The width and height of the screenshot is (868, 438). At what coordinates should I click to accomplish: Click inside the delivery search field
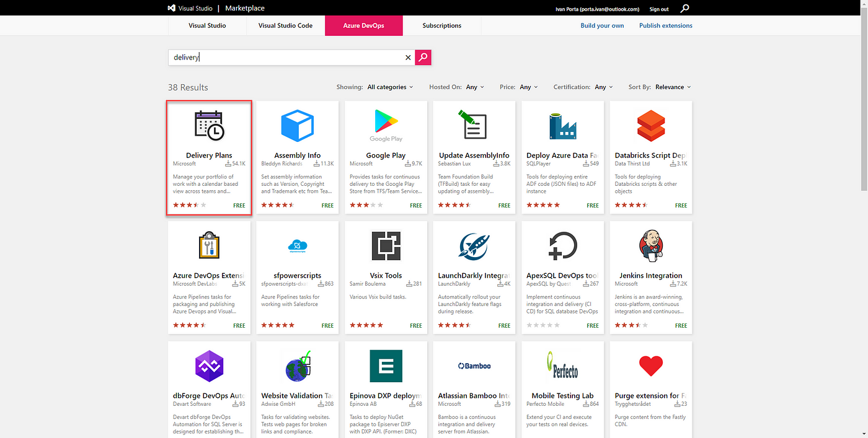(x=285, y=58)
